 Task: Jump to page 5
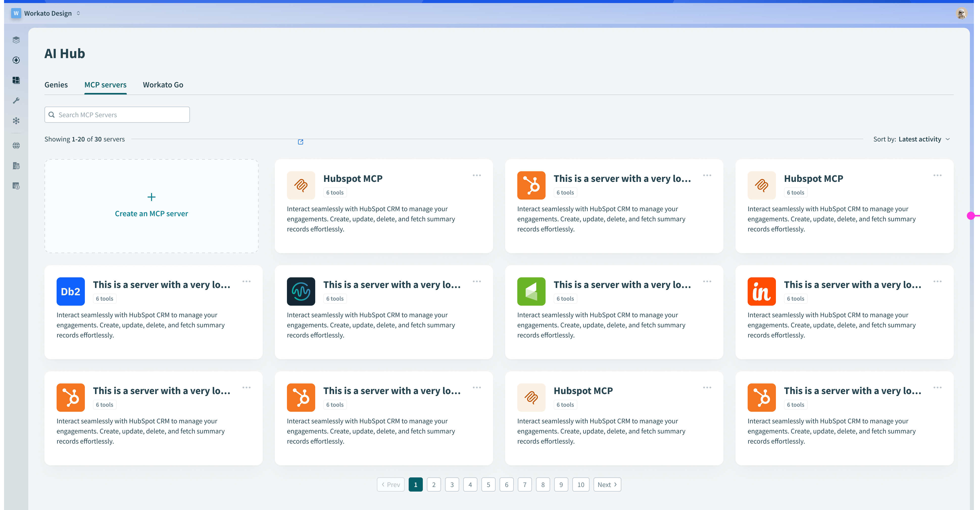point(488,484)
